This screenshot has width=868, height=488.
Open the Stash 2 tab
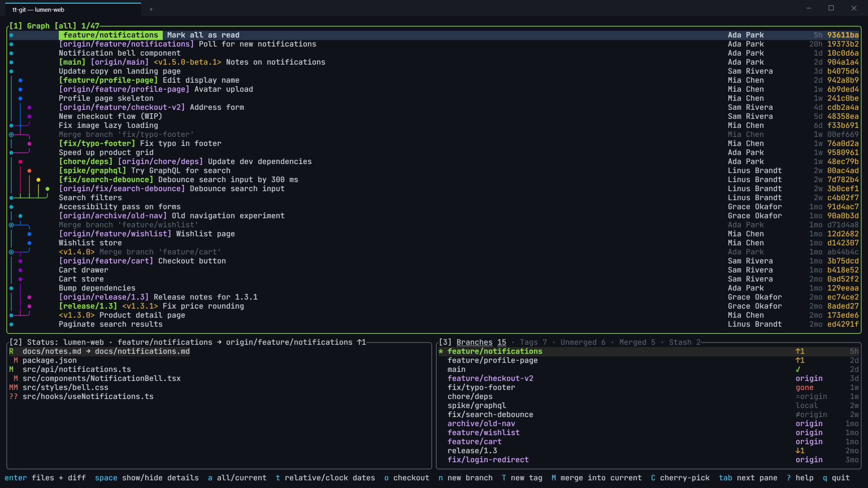pyautogui.click(x=684, y=342)
